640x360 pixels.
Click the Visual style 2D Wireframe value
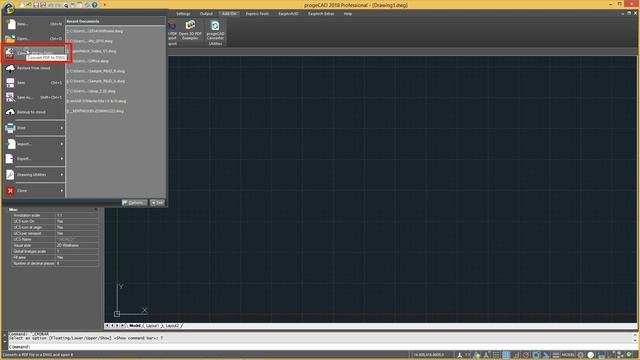(x=77, y=245)
